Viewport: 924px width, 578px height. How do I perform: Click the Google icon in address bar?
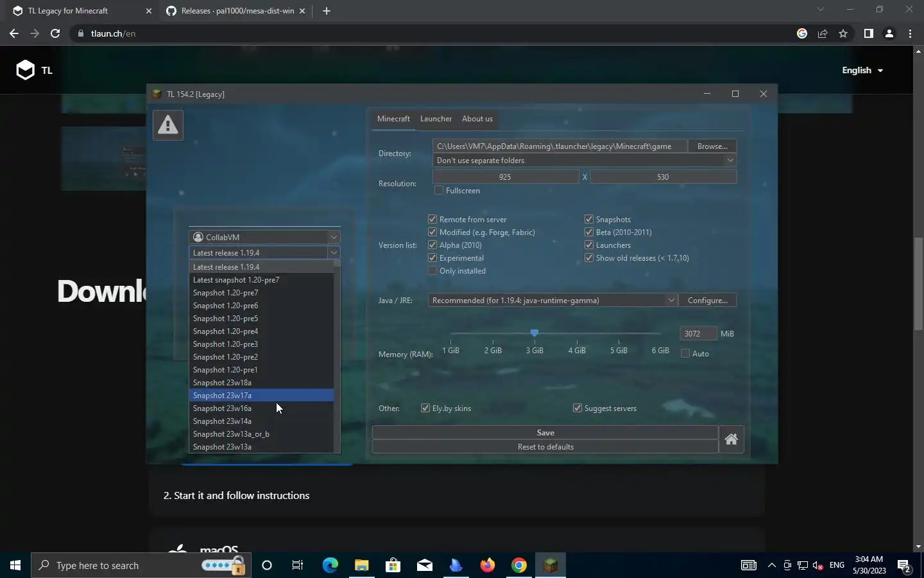(x=802, y=33)
